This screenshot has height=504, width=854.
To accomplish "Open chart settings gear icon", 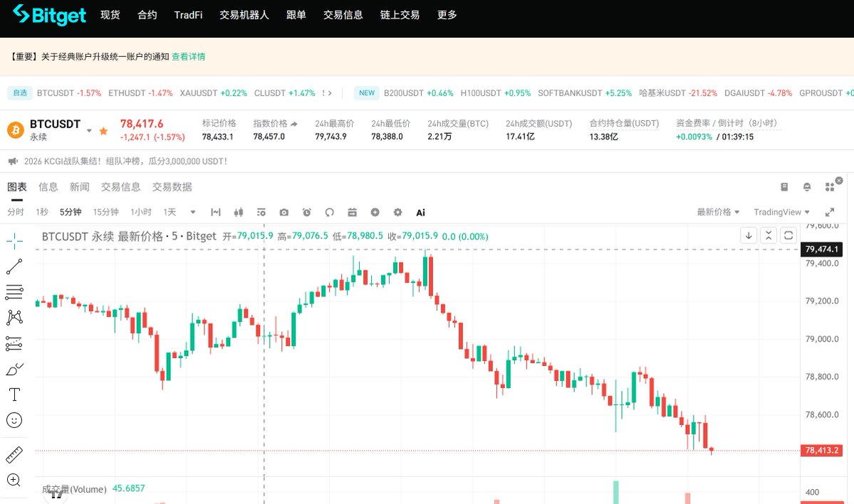I will (x=397, y=212).
